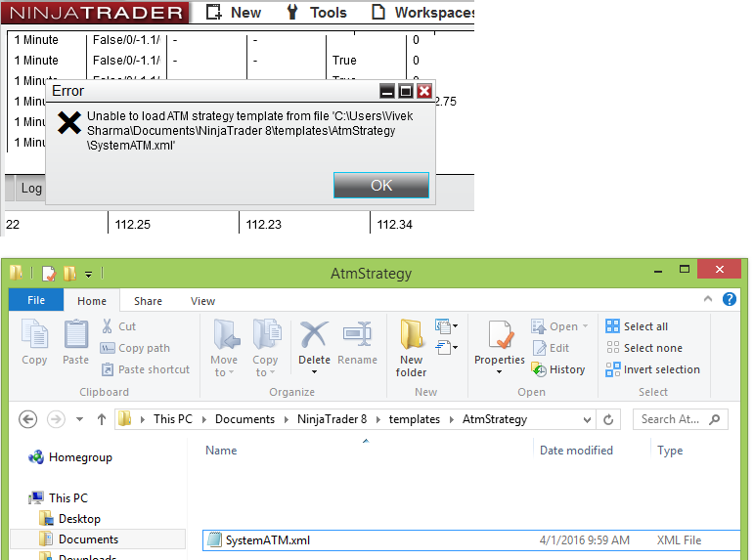Open the New item dropdown
The image size is (754, 560).
pyautogui.click(x=447, y=326)
